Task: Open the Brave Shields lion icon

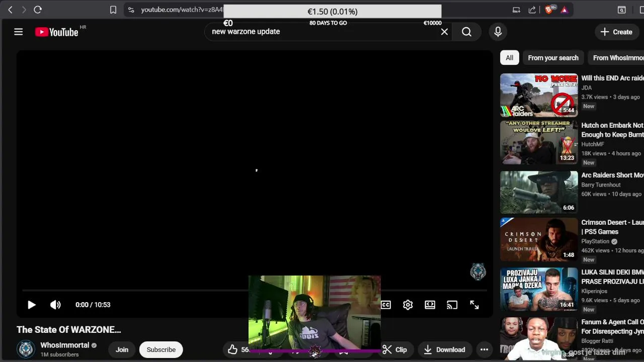Action: click(549, 10)
